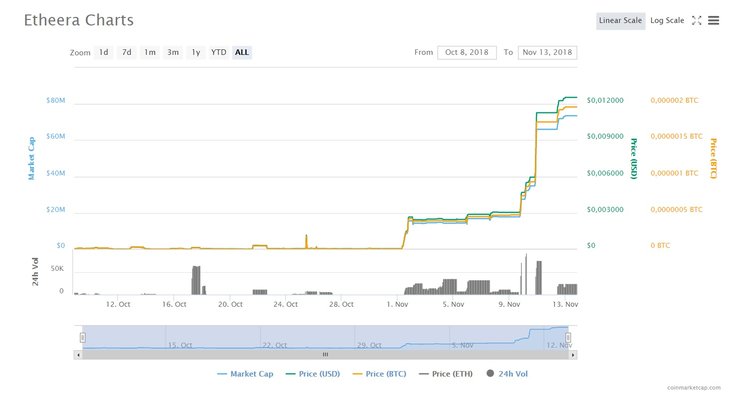Click the fullscreen expand icon
750x400 pixels.
coord(697,20)
